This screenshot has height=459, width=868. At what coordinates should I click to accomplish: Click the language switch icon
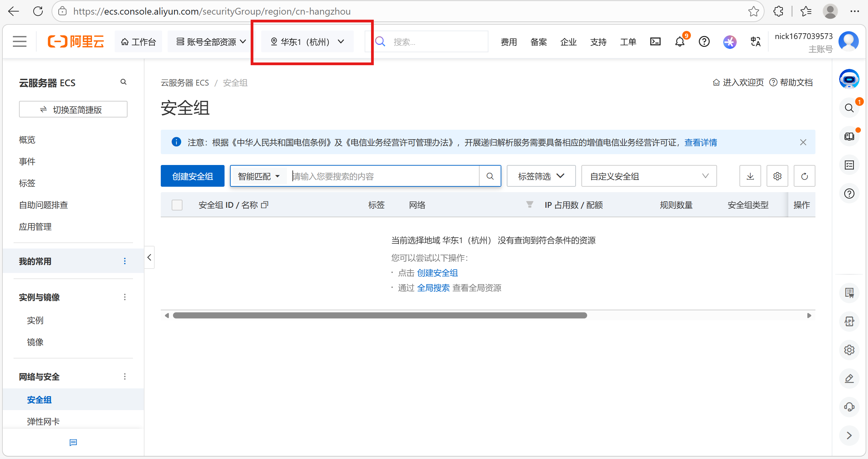755,42
